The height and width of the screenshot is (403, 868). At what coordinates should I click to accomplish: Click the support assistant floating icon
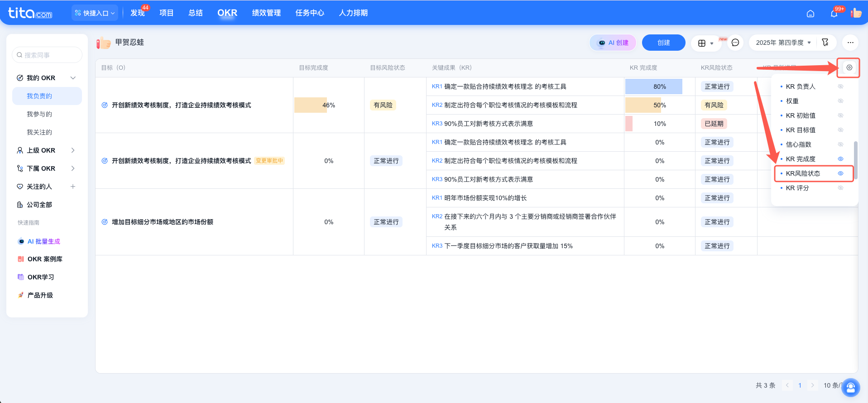[x=850, y=388]
